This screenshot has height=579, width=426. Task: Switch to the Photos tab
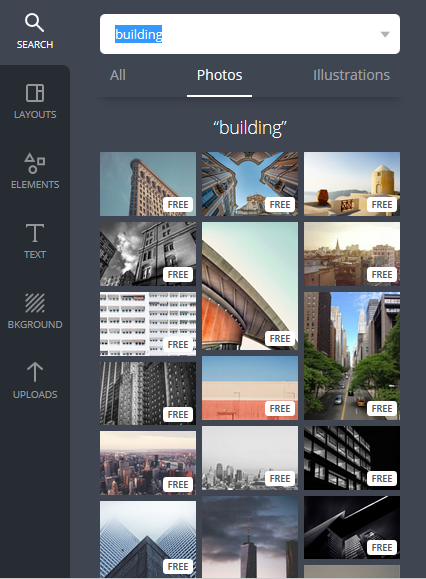219,75
